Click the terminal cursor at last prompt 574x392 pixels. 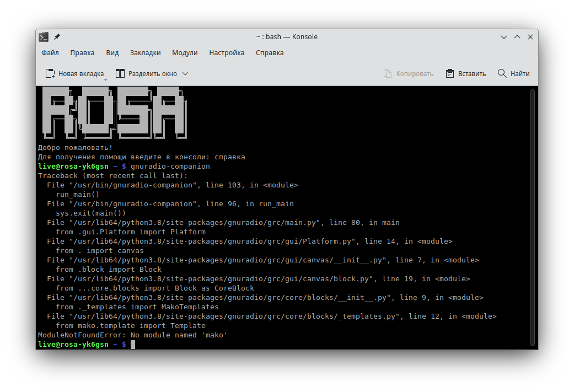[x=133, y=345]
